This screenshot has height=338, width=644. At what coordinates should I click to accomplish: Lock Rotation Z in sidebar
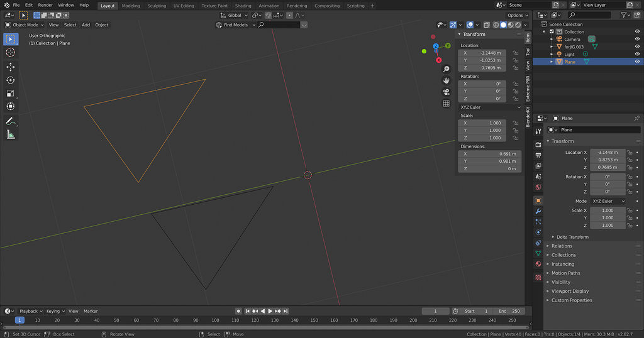516,99
